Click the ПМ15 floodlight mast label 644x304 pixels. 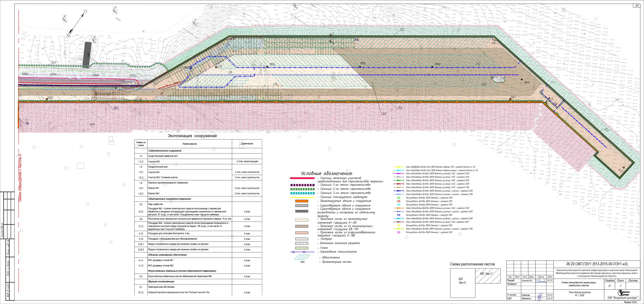(363, 64)
